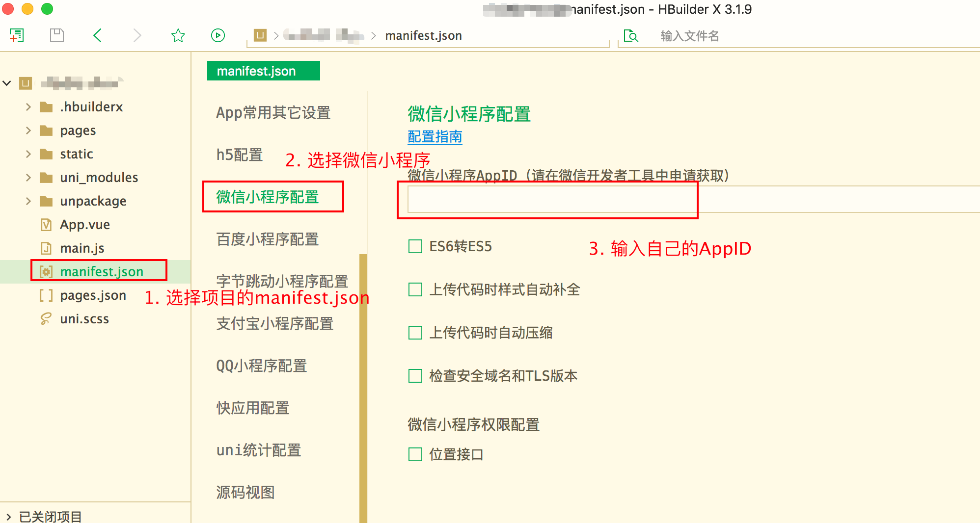This screenshot has width=980, height=523.
Task: Expand the pages folder
Action: 28,131
